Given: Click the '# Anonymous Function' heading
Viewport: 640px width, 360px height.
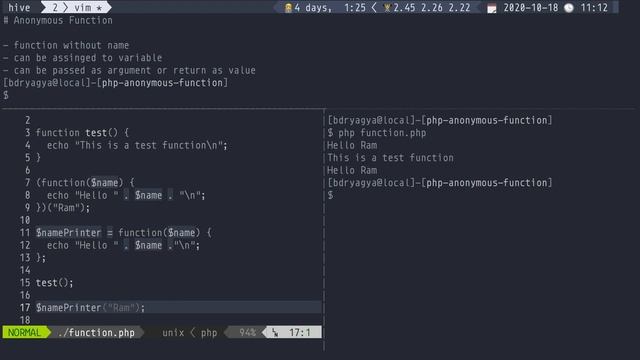Looking at the screenshot, I should click(58, 20).
